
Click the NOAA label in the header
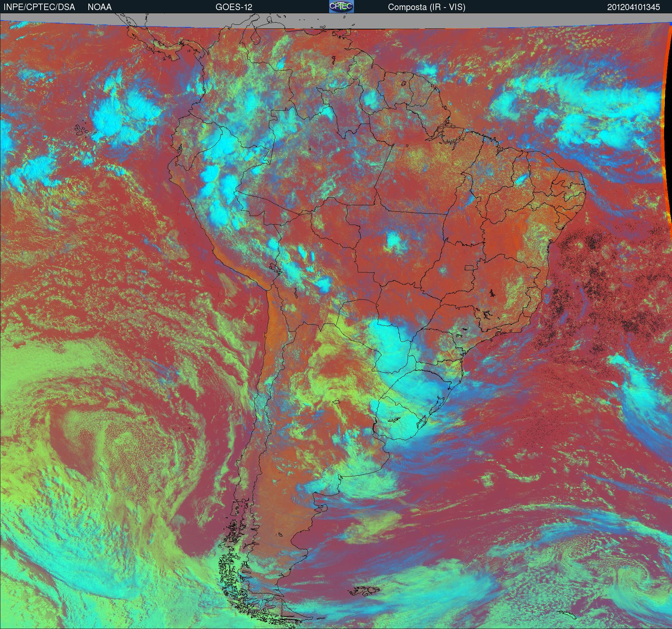click(x=100, y=7)
